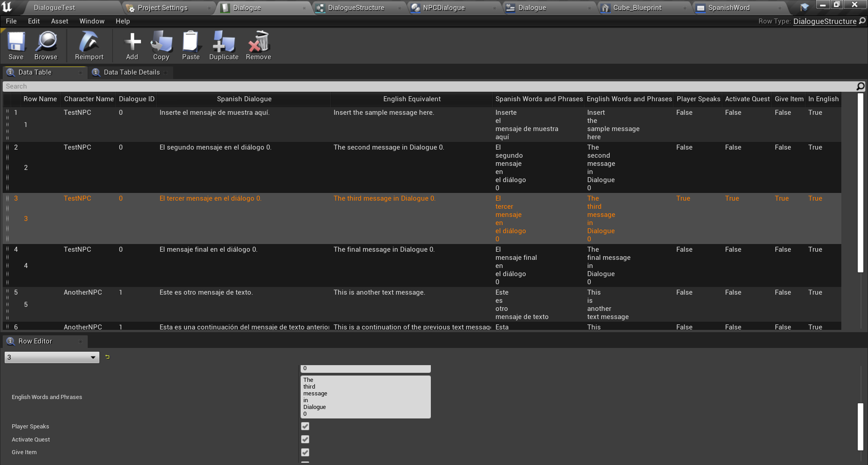
Task: Remove the selected row
Action: [259, 45]
